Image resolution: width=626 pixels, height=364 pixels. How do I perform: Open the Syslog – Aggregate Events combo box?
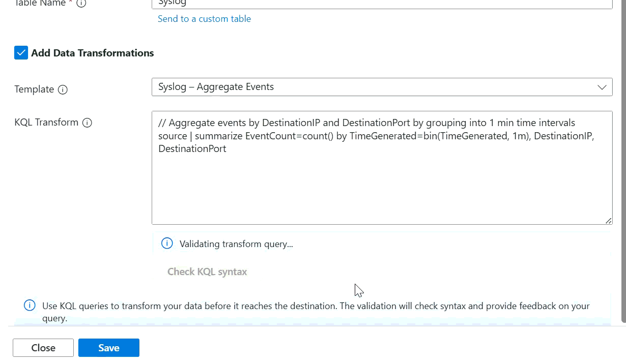coord(356,87)
